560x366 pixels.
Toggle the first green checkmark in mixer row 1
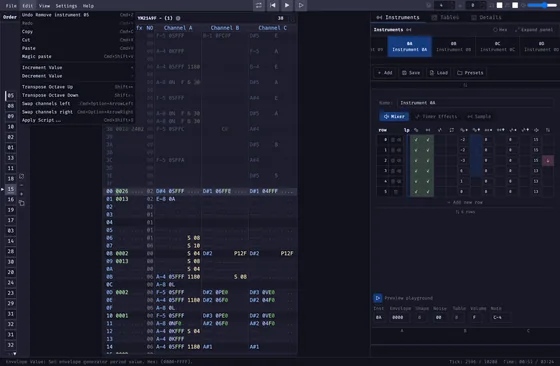tap(416, 150)
